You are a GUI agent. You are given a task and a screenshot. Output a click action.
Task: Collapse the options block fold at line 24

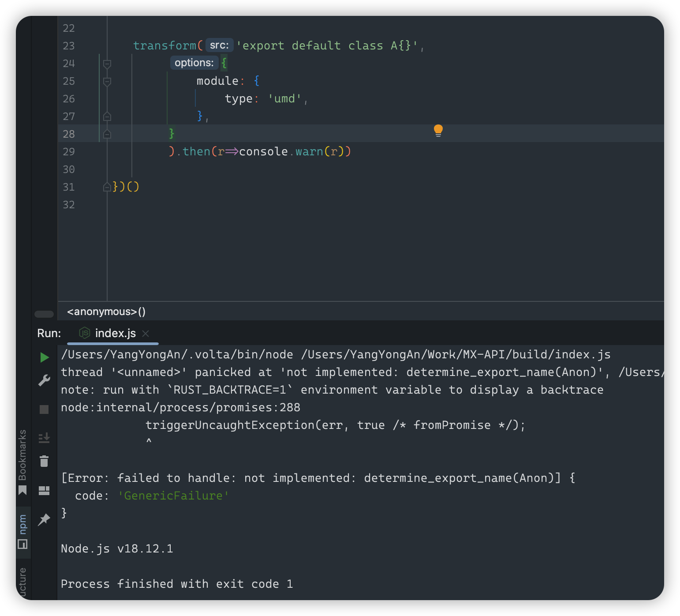point(107,64)
